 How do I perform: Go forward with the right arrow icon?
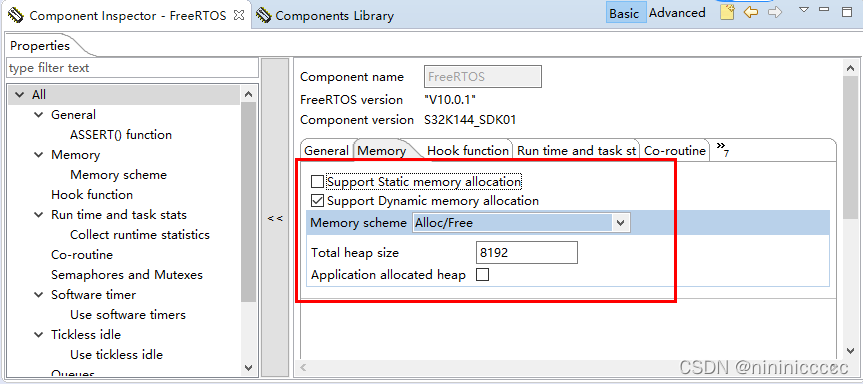775,13
